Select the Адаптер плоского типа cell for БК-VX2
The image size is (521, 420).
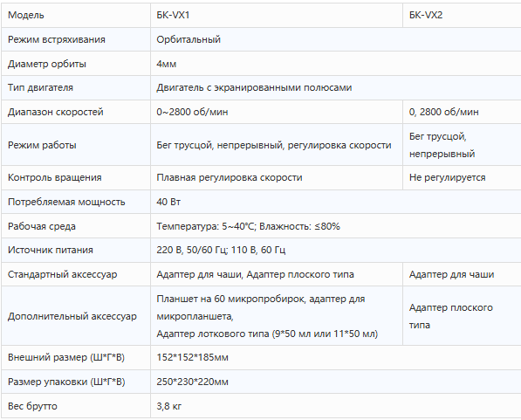tap(462, 315)
